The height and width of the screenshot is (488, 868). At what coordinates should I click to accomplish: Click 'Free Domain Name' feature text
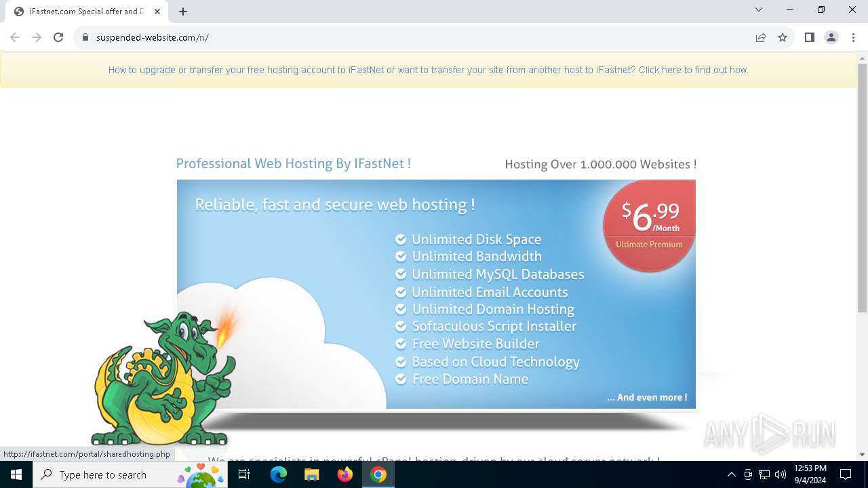[470, 379]
